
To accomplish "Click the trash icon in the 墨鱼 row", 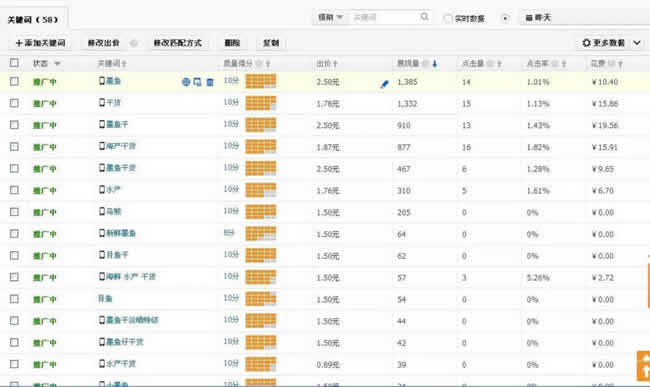I will point(210,82).
